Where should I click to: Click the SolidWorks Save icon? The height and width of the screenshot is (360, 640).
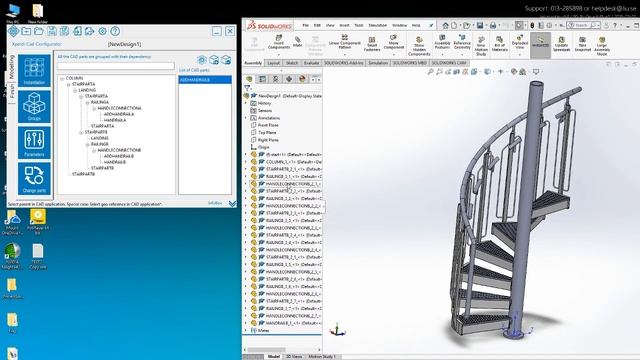coord(480,25)
